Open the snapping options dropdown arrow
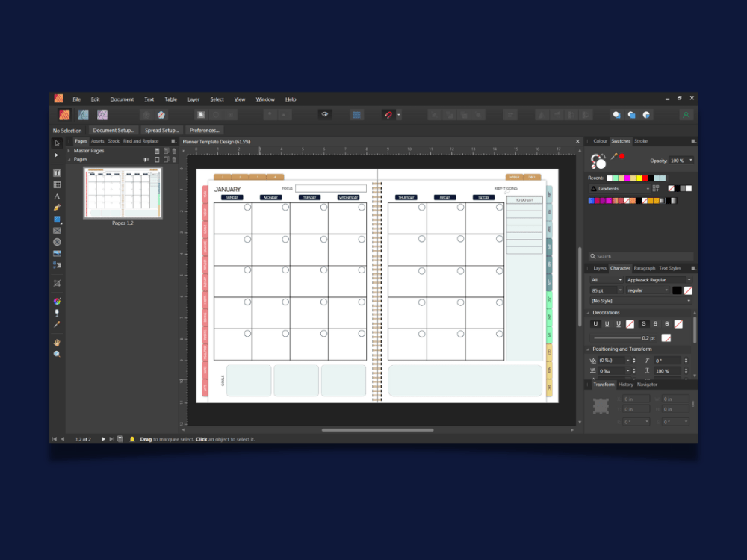Image resolution: width=747 pixels, height=560 pixels. pos(399,115)
